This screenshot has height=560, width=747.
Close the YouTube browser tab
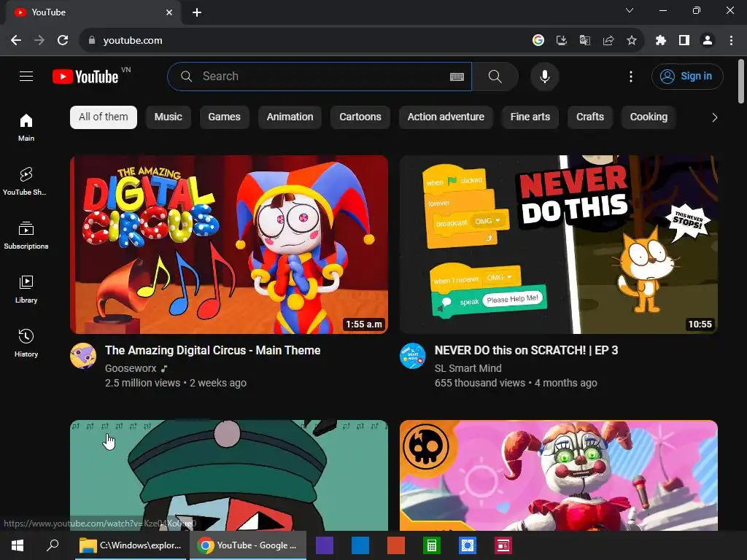point(169,12)
